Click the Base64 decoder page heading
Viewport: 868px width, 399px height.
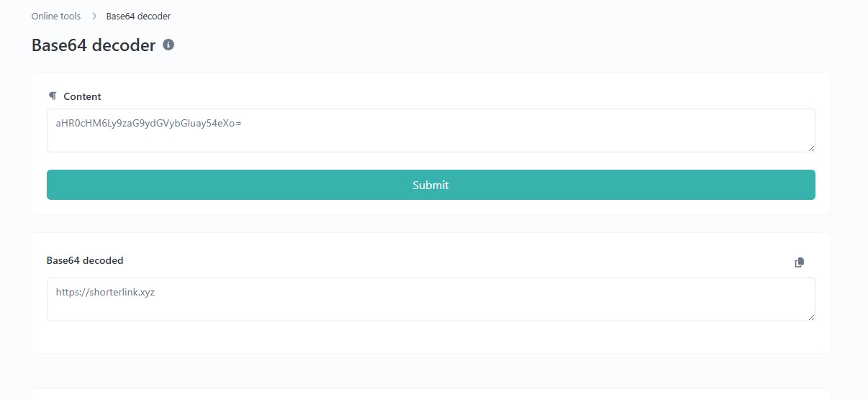(x=94, y=45)
